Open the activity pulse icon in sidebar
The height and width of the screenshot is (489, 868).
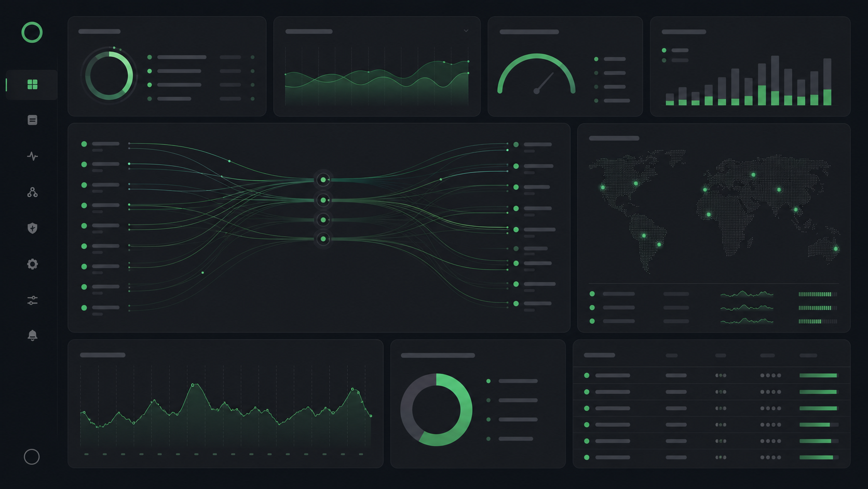[32, 156]
